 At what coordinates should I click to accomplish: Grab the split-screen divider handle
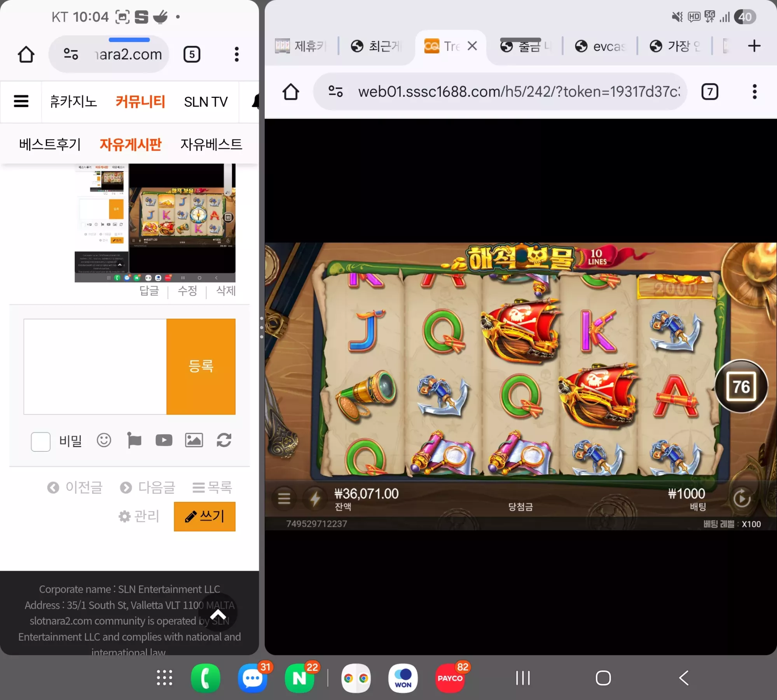tap(262, 327)
